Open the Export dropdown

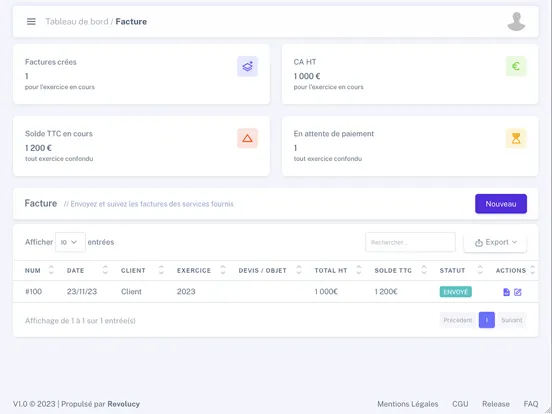pyautogui.click(x=495, y=242)
